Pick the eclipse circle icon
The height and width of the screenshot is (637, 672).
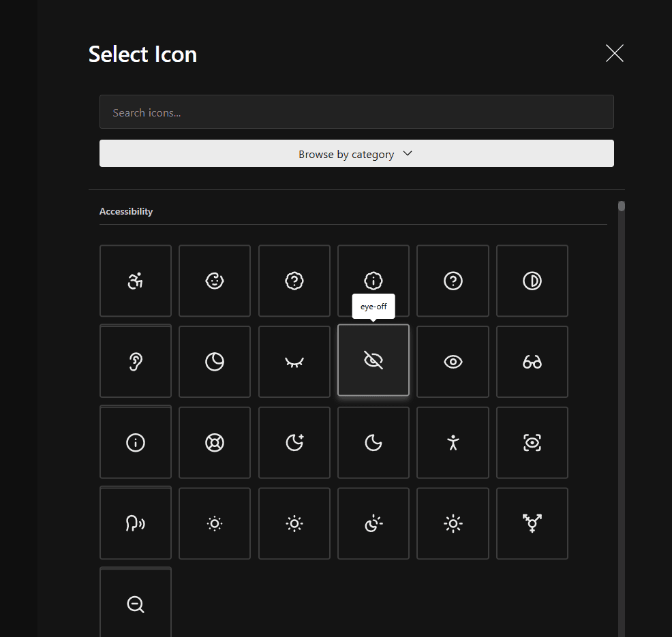pyautogui.click(x=215, y=362)
